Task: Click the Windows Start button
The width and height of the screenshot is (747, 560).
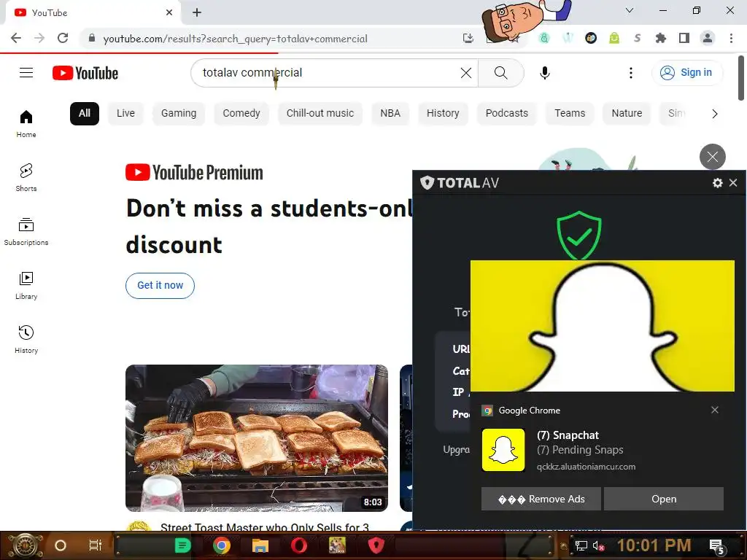Action: pyautogui.click(x=25, y=545)
